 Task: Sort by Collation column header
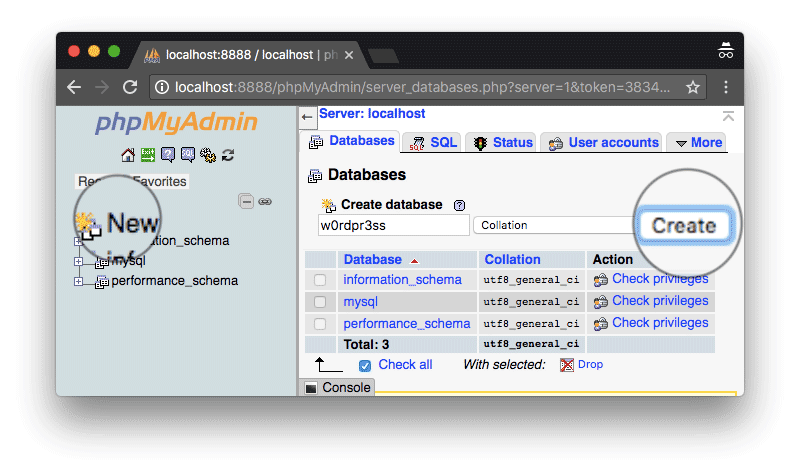click(512, 260)
